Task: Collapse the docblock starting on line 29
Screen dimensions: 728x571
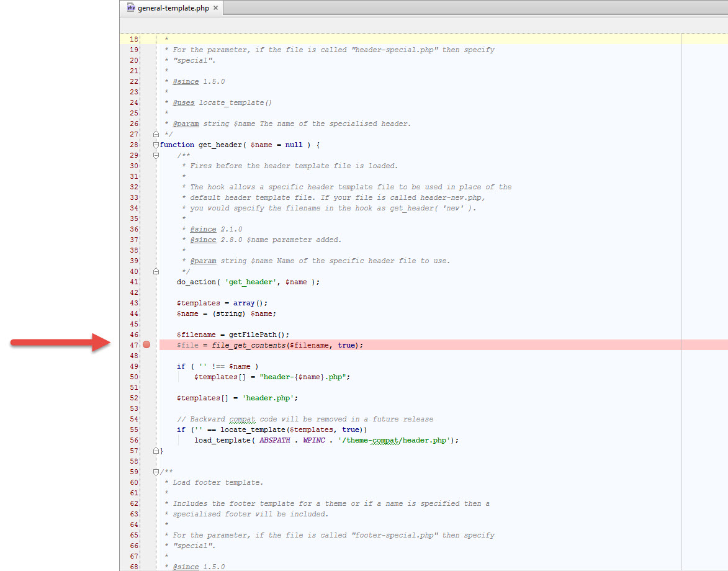Action: (156, 155)
